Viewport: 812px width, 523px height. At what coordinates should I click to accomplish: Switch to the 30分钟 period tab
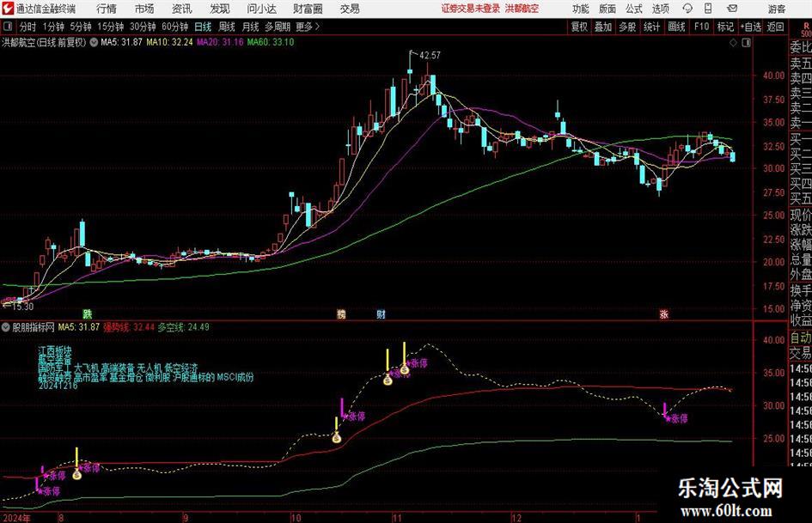point(143,27)
